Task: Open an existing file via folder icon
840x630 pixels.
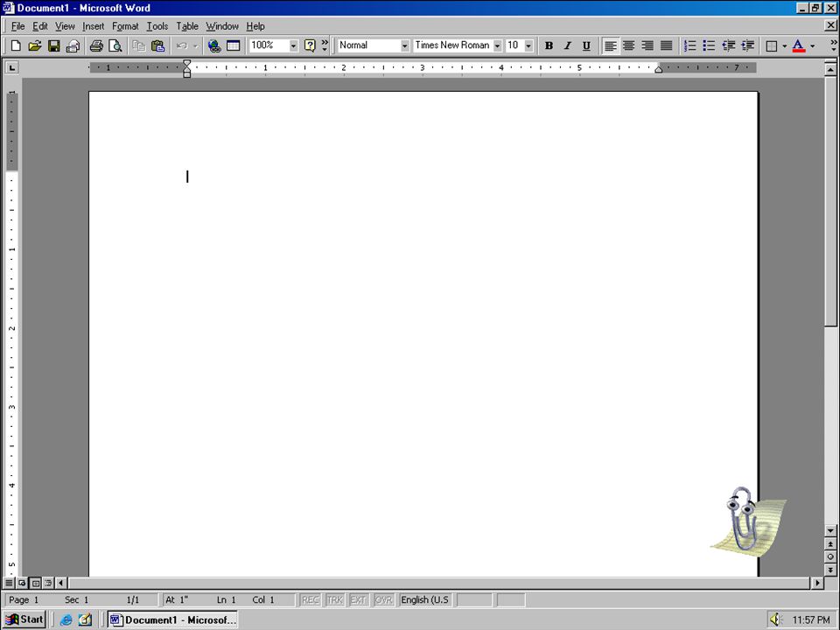Action: [x=35, y=45]
